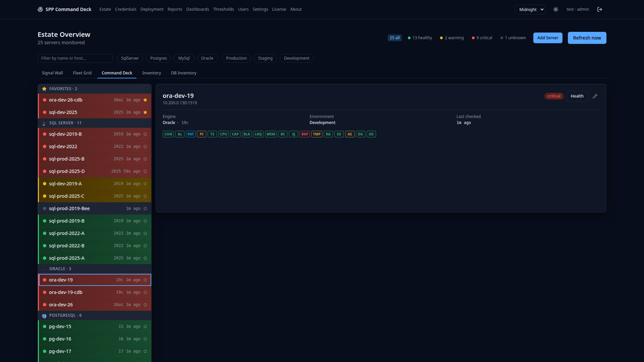Open the Midnight theme dropdown
The width and height of the screenshot is (644, 362).
(530, 9)
